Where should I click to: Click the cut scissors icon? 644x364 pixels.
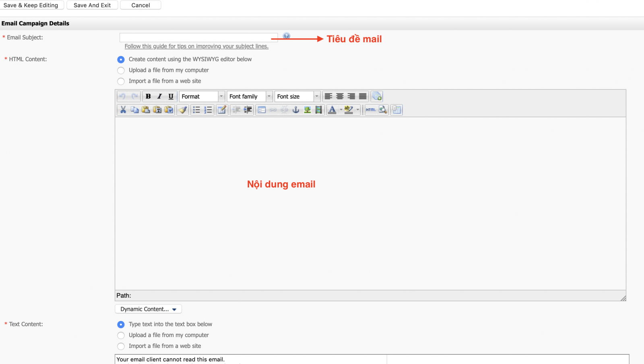123,110
